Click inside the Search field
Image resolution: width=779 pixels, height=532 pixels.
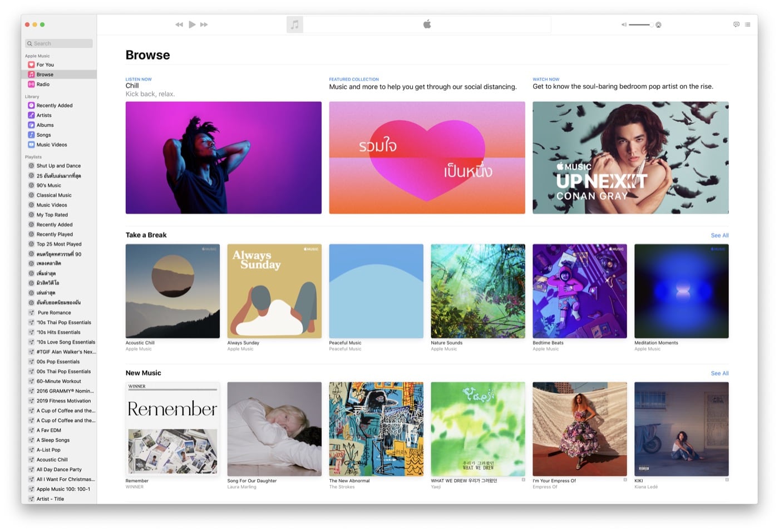point(58,43)
